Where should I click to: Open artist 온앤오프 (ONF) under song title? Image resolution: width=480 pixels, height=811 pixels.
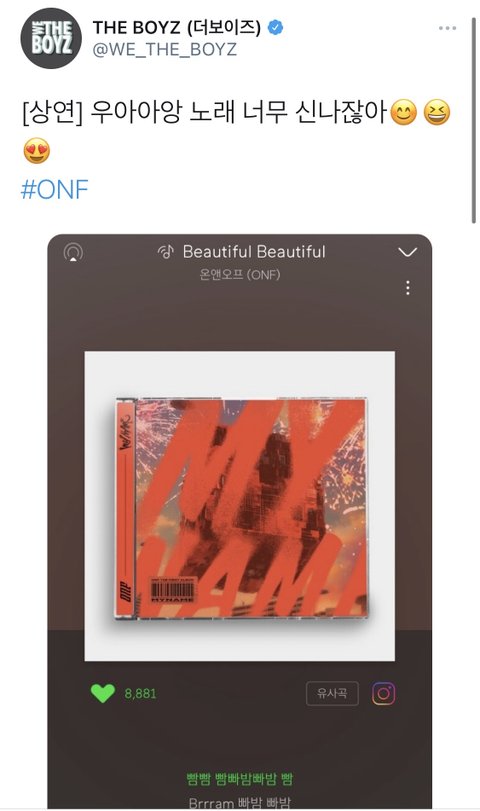click(239, 274)
